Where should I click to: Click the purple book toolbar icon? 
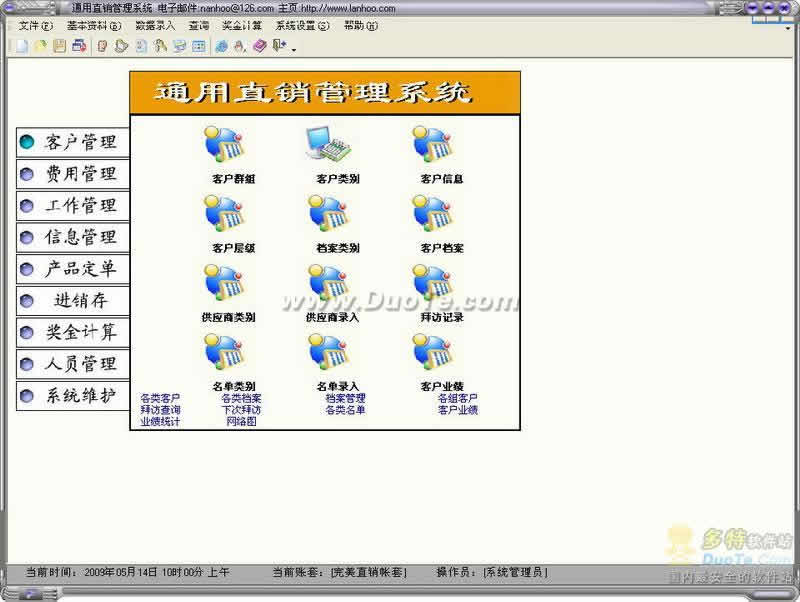260,46
